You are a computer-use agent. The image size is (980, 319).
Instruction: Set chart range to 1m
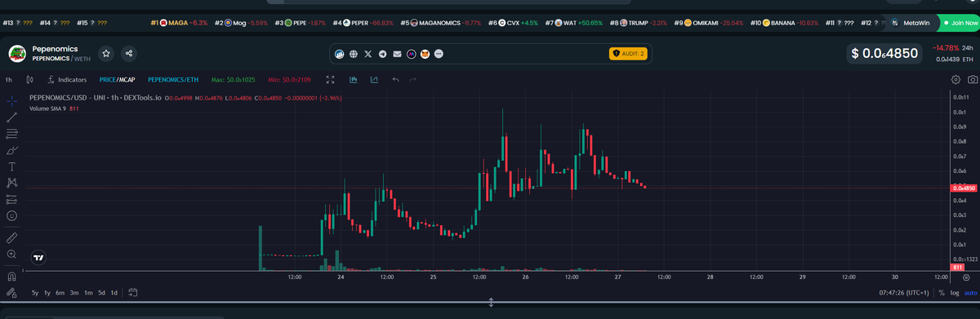(87, 292)
